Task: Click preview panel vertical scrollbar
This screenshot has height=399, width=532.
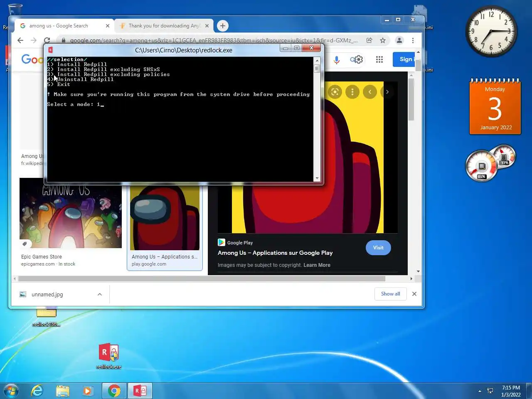Action: 411,99
